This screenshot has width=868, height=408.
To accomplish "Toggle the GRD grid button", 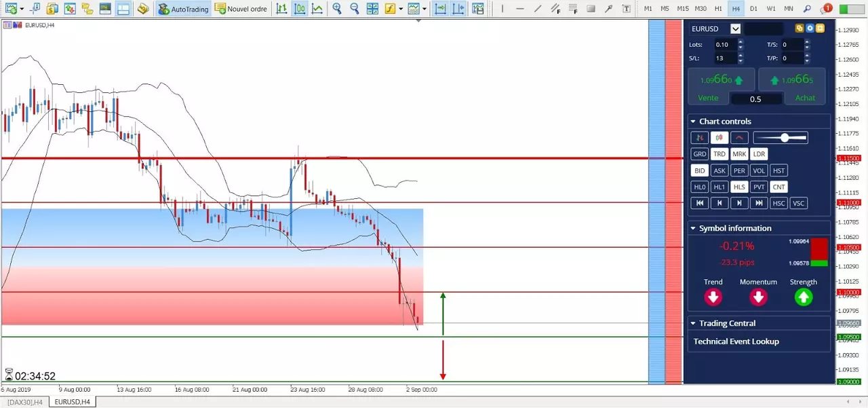I will click(x=700, y=154).
